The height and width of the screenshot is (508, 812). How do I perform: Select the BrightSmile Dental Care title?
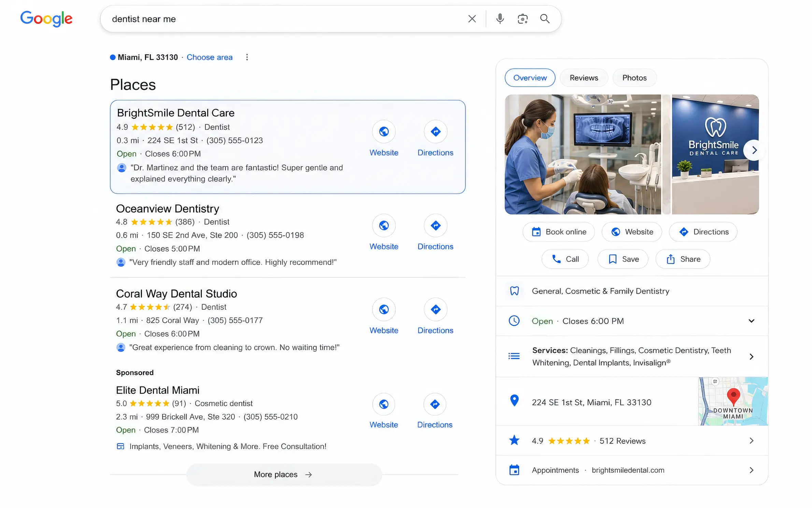[x=175, y=113]
